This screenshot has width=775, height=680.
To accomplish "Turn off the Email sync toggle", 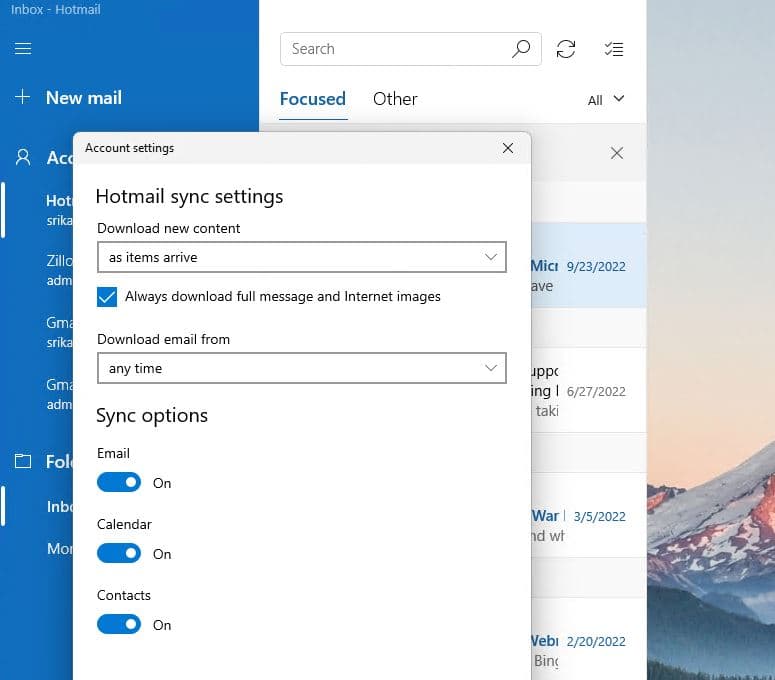I will tap(119, 483).
